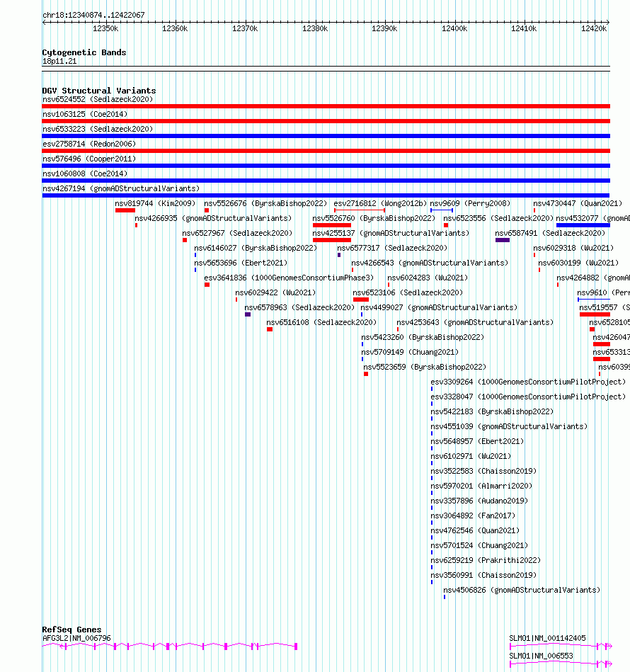Open the nsv1063125 (Coe2014) variant label
The image size is (630, 672).
[x=85, y=115]
